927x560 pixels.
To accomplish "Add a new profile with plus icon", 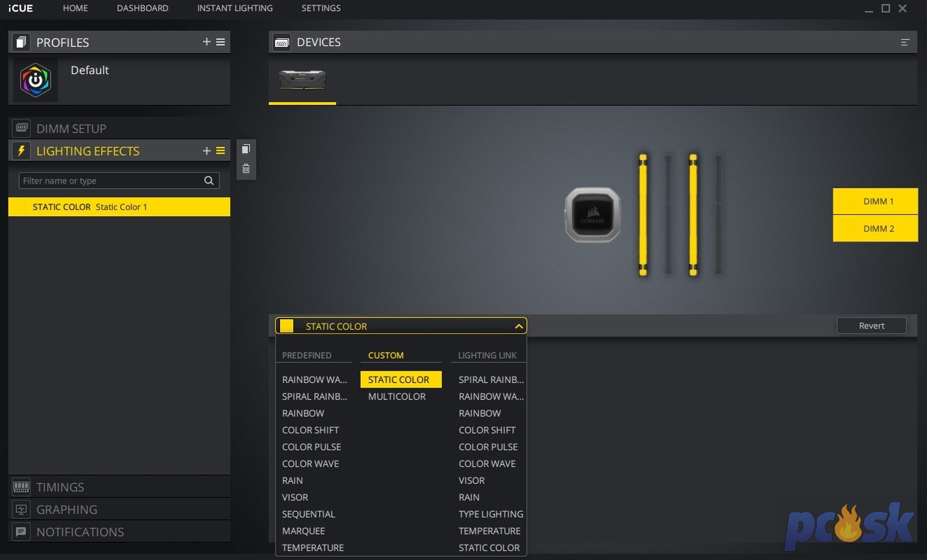I will tap(206, 41).
